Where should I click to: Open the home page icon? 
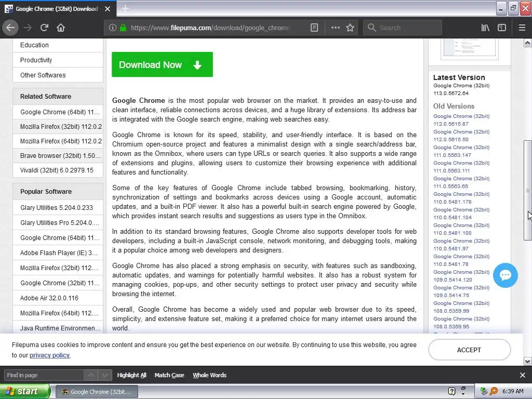pyautogui.click(x=61, y=28)
